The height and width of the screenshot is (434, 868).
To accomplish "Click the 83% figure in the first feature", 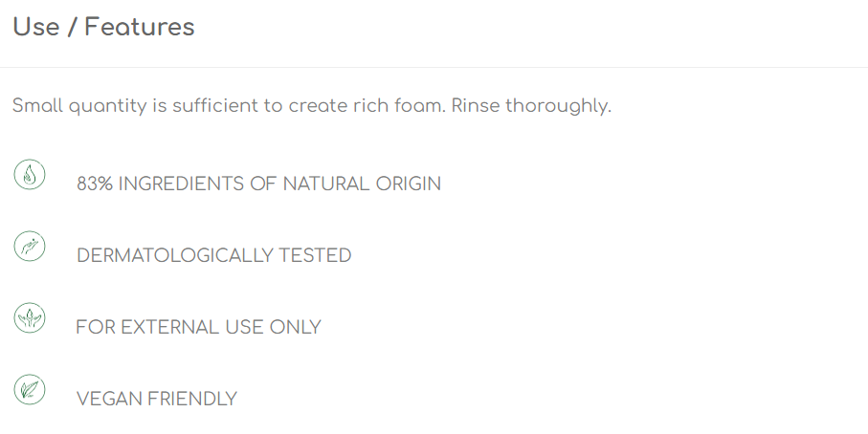I will [95, 184].
